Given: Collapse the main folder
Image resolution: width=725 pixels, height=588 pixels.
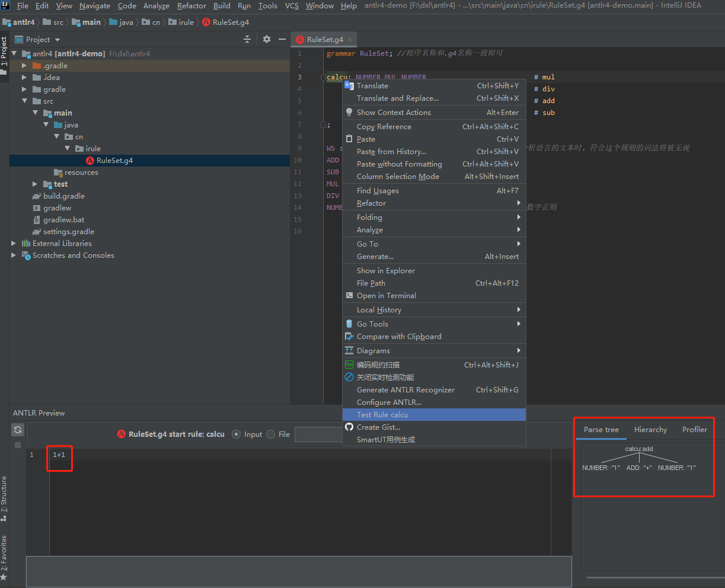Looking at the screenshot, I should [35, 113].
